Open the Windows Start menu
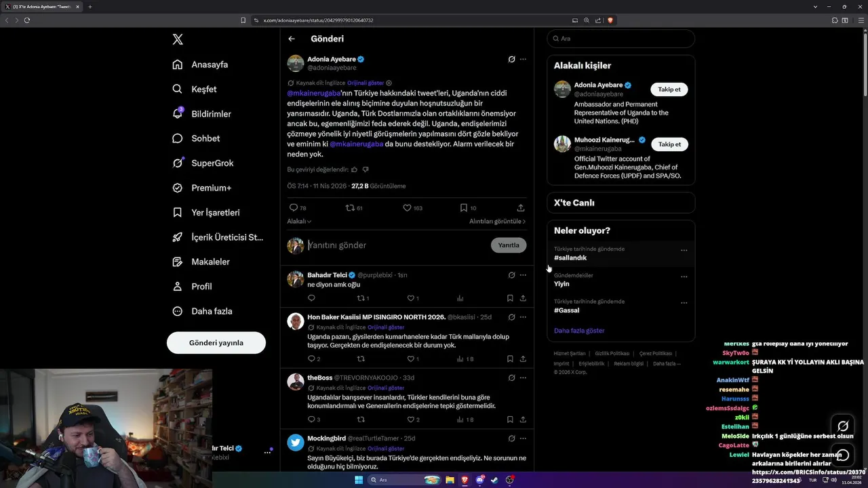868x488 pixels. [x=359, y=480]
